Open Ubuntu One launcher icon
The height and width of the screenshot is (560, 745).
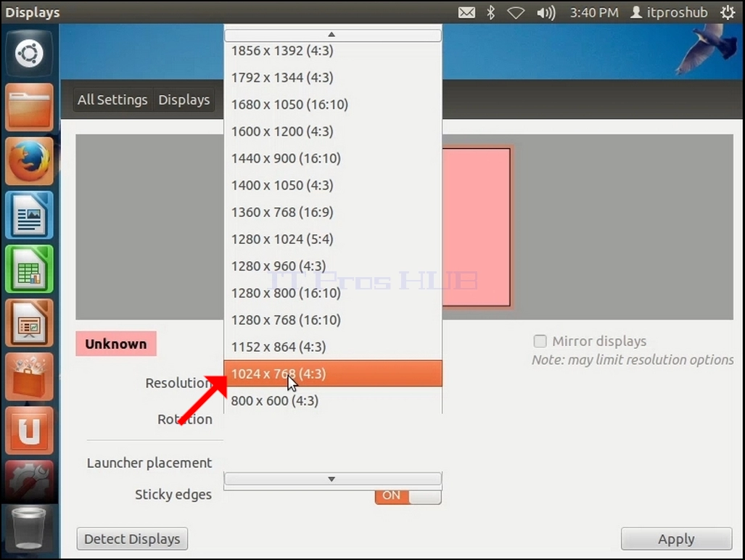pyautogui.click(x=30, y=431)
